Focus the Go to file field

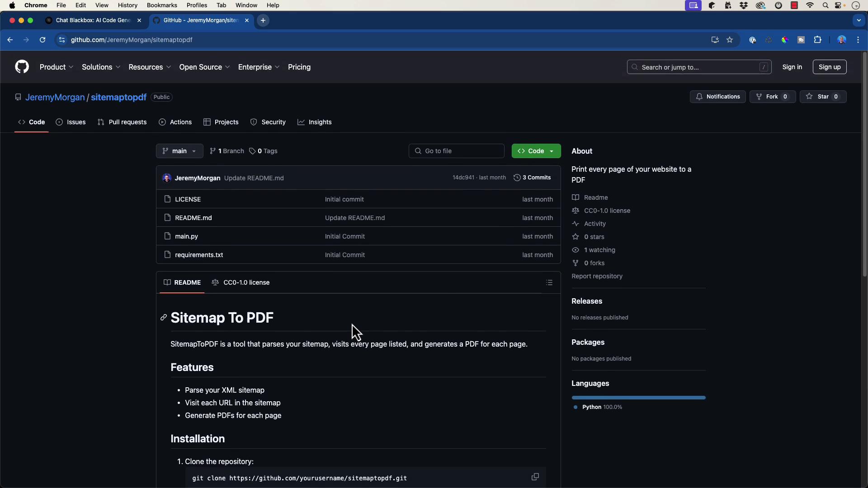coord(457,151)
